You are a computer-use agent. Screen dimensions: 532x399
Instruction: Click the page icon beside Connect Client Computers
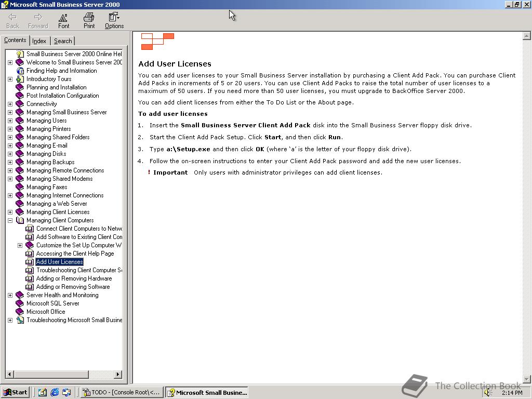coord(30,229)
